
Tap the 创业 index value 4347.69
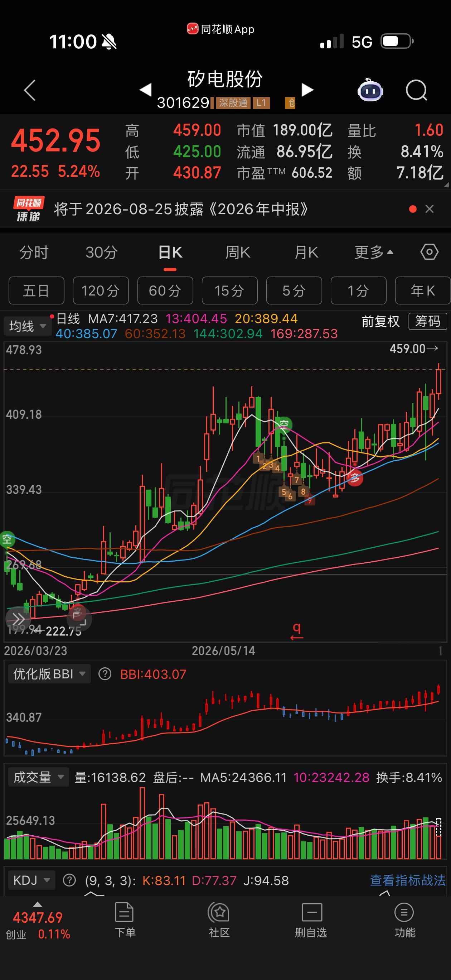[38, 918]
